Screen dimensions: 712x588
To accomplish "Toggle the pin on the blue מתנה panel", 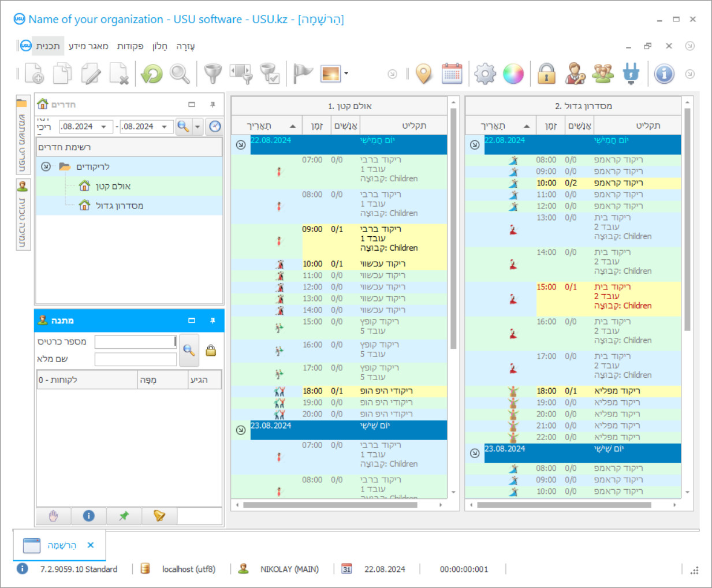I will (213, 321).
